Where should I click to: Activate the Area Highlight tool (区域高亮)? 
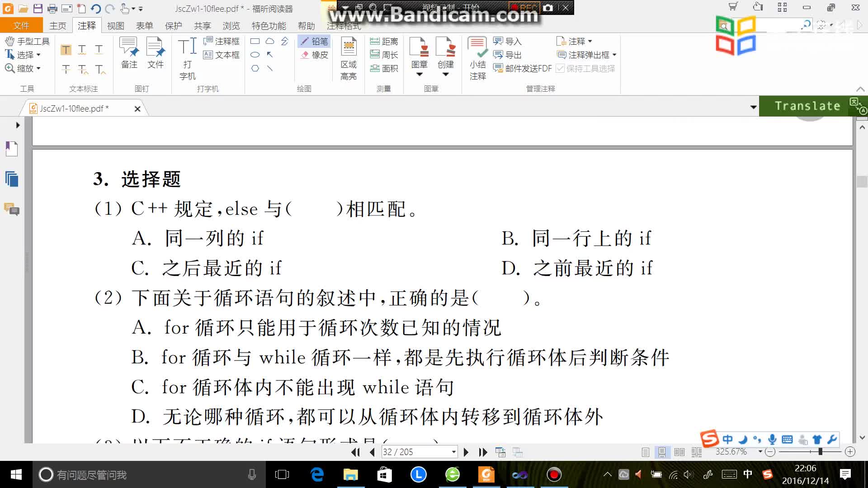pos(349,59)
